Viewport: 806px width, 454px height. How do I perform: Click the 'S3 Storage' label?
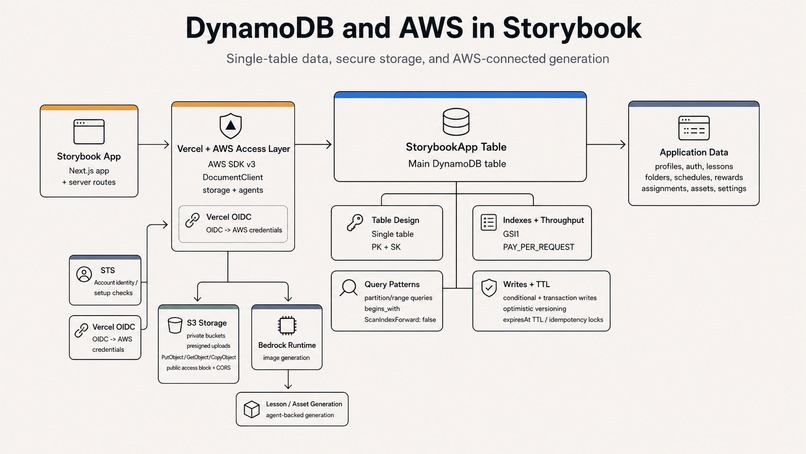click(x=207, y=323)
